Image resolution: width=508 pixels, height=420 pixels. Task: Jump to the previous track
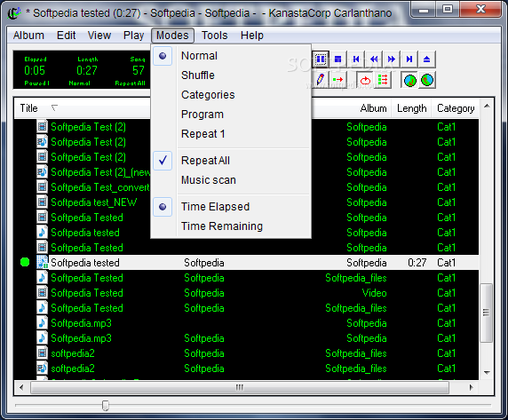(x=356, y=59)
